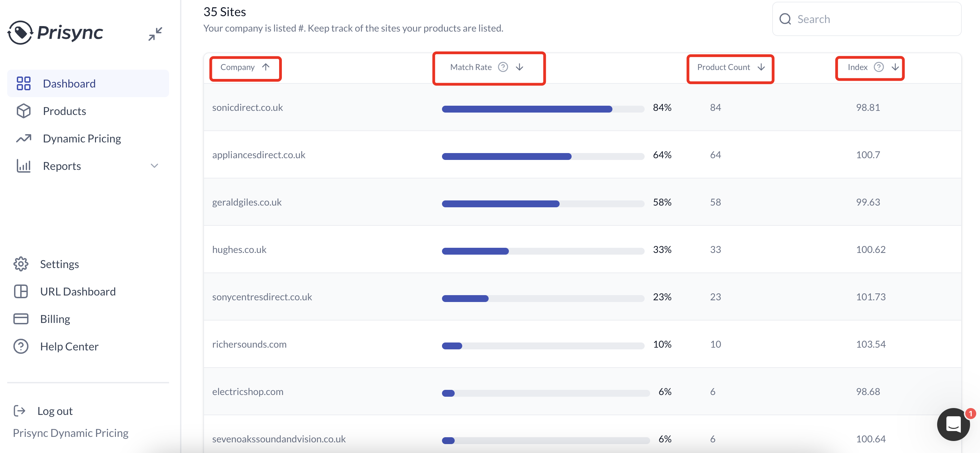Expand the Reports submenu chevron
Viewport: 980px width, 453px height.
coord(154,166)
